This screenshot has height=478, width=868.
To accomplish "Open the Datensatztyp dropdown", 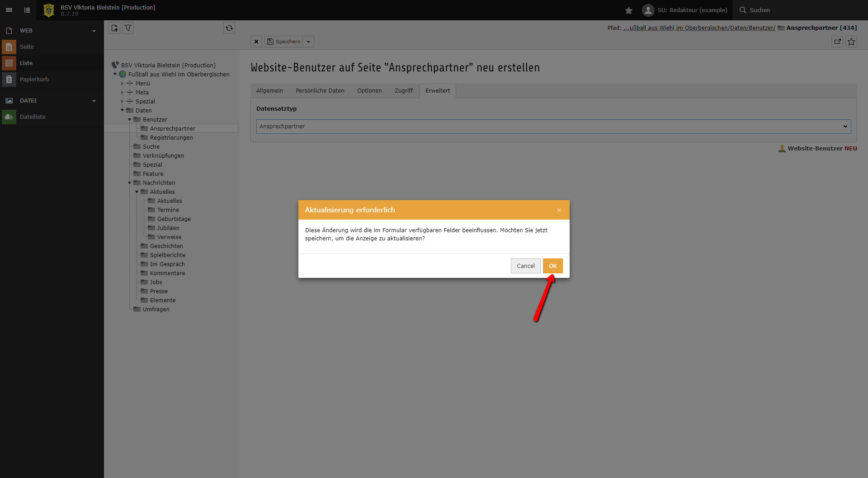I will tap(553, 127).
